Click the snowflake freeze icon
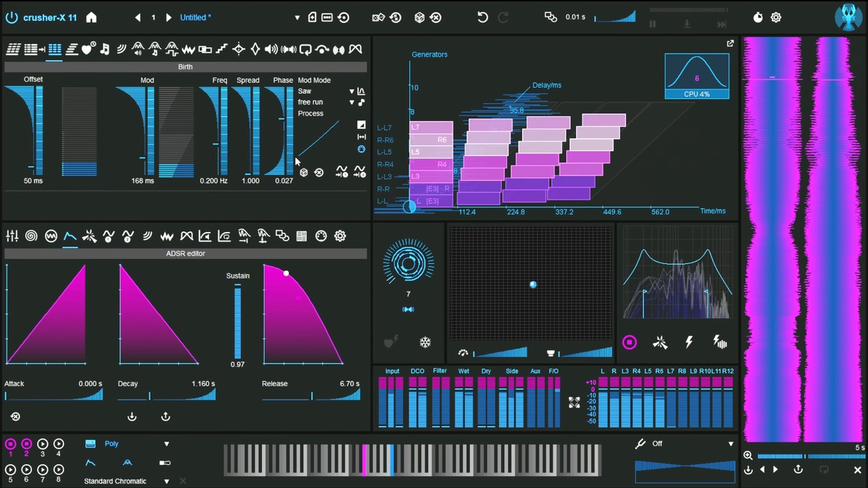Screen dimensions: 868x488 point(425,342)
